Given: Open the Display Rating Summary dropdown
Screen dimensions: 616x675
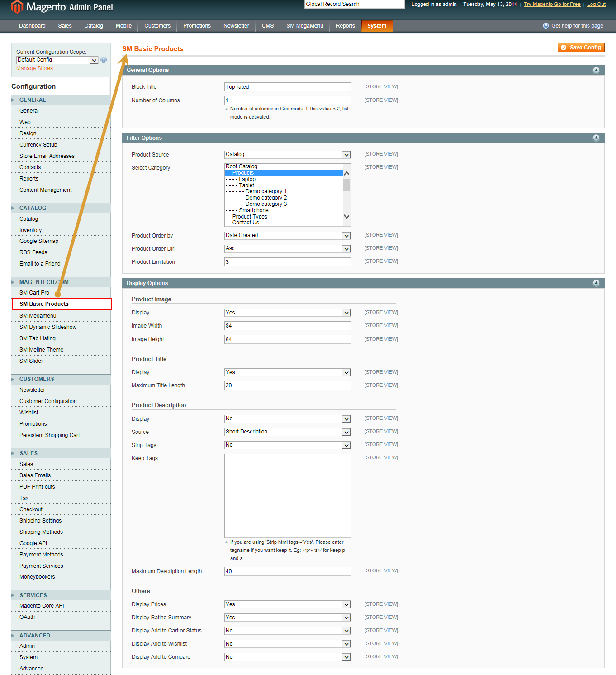Looking at the screenshot, I should tap(287, 618).
